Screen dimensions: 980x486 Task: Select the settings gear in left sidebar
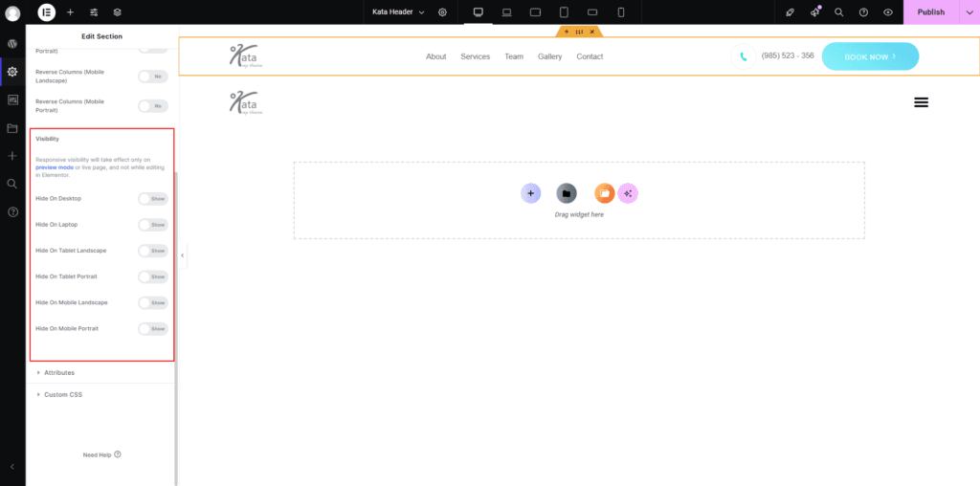[11, 72]
